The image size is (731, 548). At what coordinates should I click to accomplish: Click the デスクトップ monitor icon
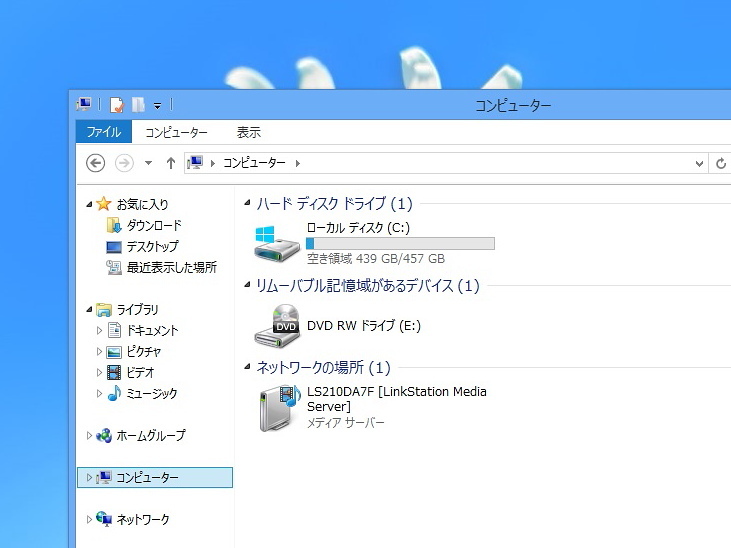click(x=114, y=247)
